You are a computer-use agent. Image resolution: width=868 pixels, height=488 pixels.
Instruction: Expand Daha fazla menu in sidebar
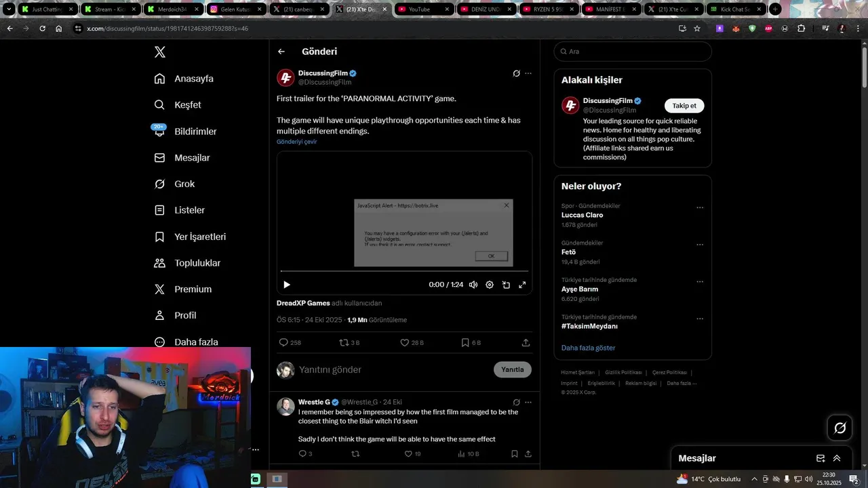pyautogui.click(x=186, y=342)
